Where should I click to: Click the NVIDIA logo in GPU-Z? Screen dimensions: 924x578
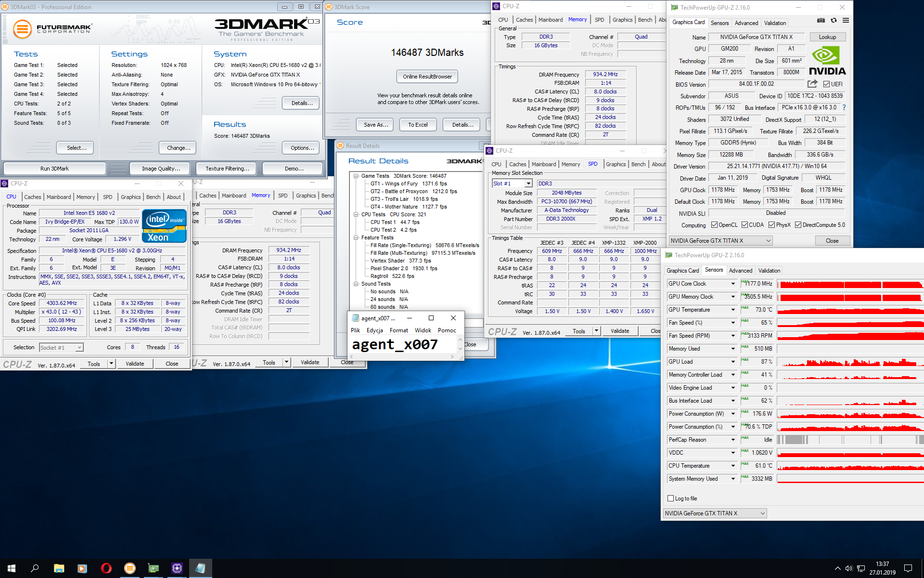point(827,61)
